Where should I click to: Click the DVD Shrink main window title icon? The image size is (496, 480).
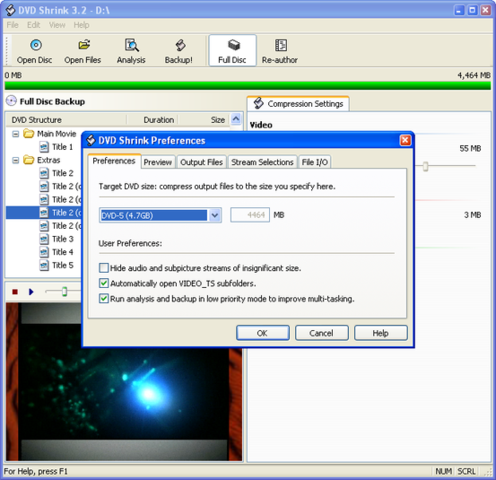coord(11,10)
